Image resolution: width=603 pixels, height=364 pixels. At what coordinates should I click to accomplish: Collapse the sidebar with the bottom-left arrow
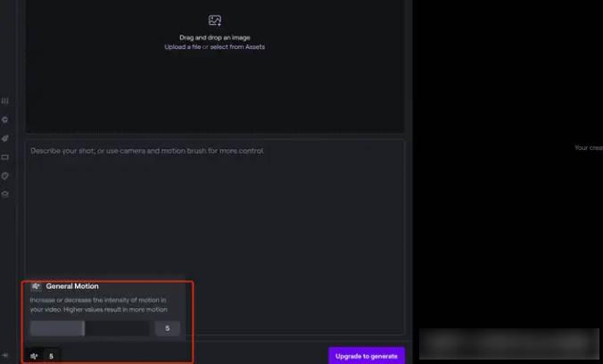pyautogui.click(x=5, y=355)
